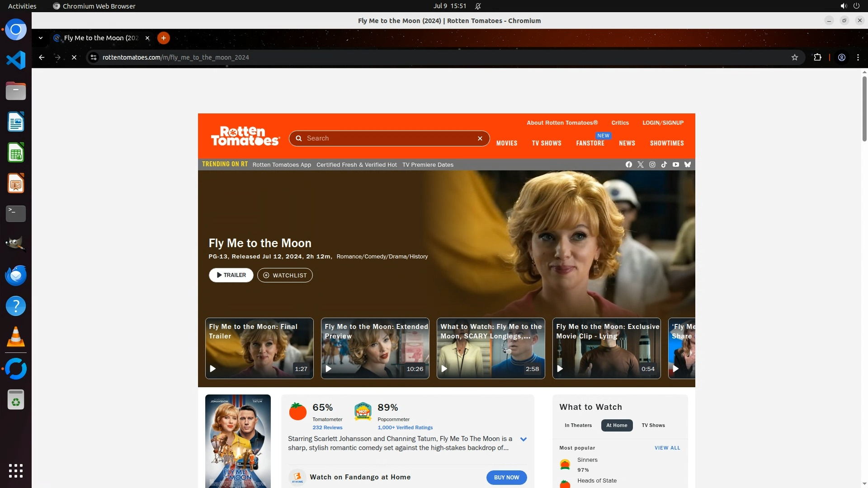Open the TikTok social icon
The height and width of the screenshot is (488, 868).
(x=664, y=164)
